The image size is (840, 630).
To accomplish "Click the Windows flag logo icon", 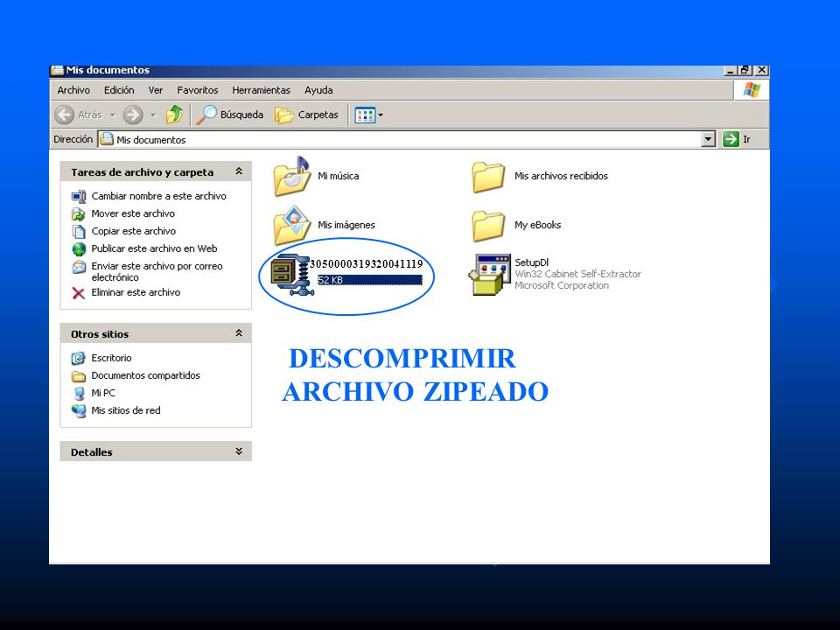I will 751,90.
